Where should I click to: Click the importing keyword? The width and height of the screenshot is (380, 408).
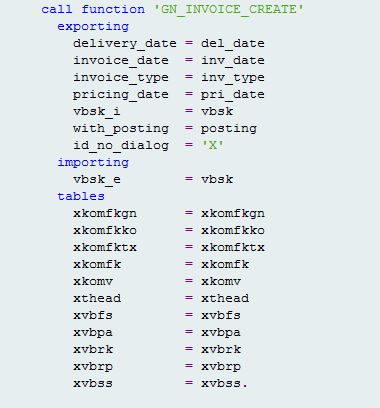93,163
